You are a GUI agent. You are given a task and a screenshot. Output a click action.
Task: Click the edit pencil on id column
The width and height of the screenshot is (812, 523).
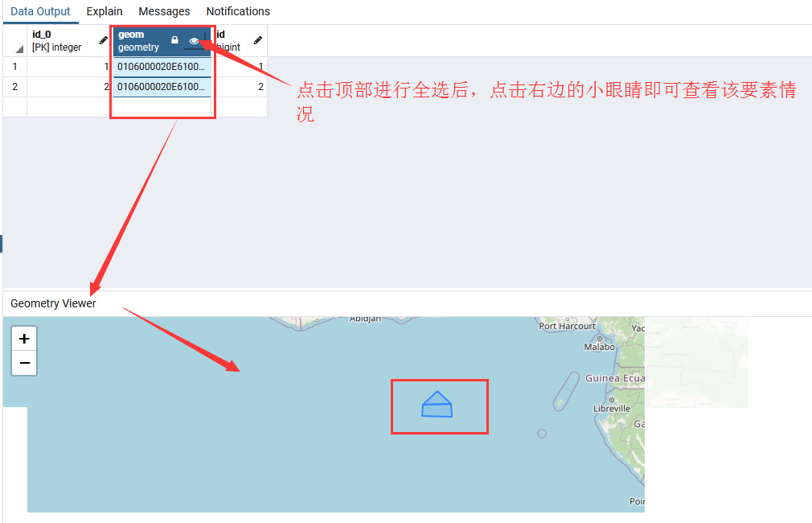pos(257,39)
